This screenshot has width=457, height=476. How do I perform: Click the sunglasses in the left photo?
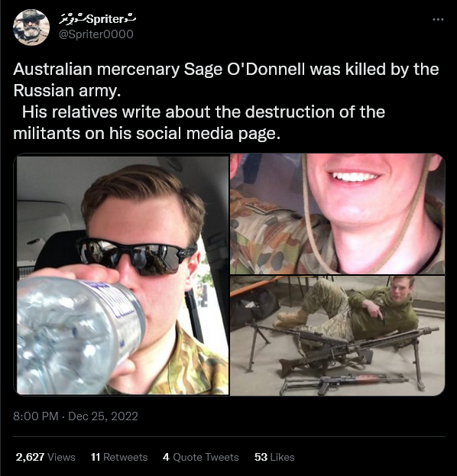(x=137, y=255)
